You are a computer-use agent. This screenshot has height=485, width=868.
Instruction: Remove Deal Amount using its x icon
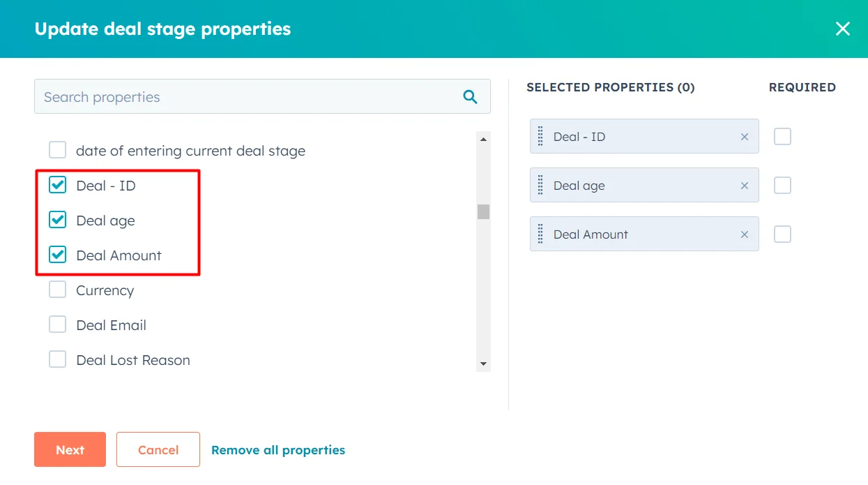coord(744,234)
